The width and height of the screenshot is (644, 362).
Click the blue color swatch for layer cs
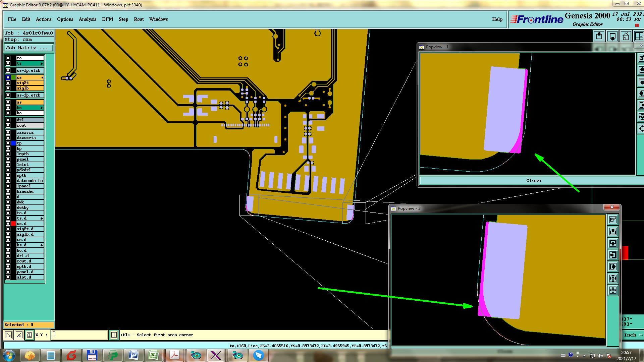point(8,77)
